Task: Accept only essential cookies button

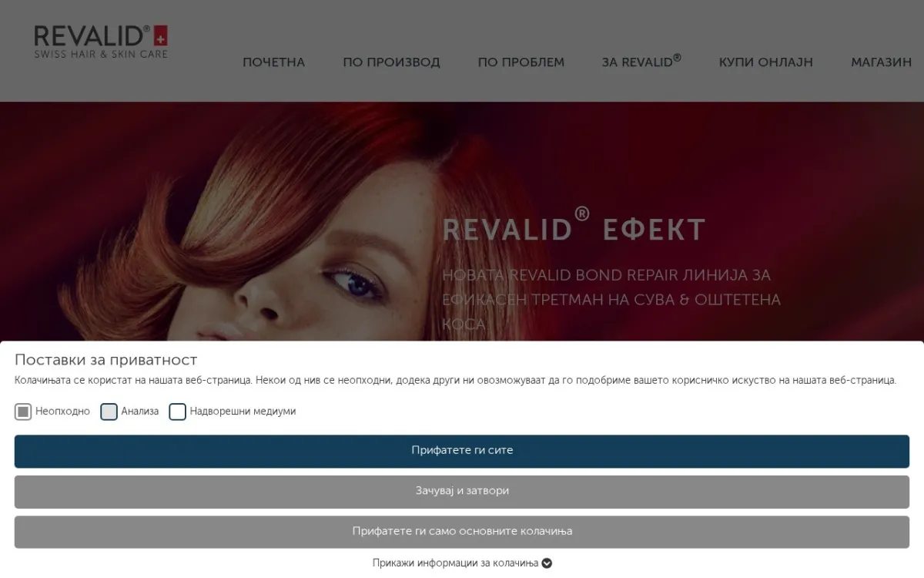Action: click(462, 532)
